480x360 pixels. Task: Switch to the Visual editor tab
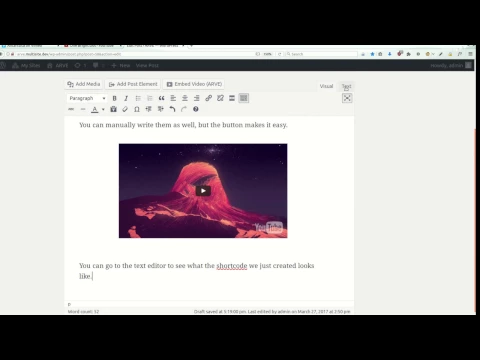point(326,86)
